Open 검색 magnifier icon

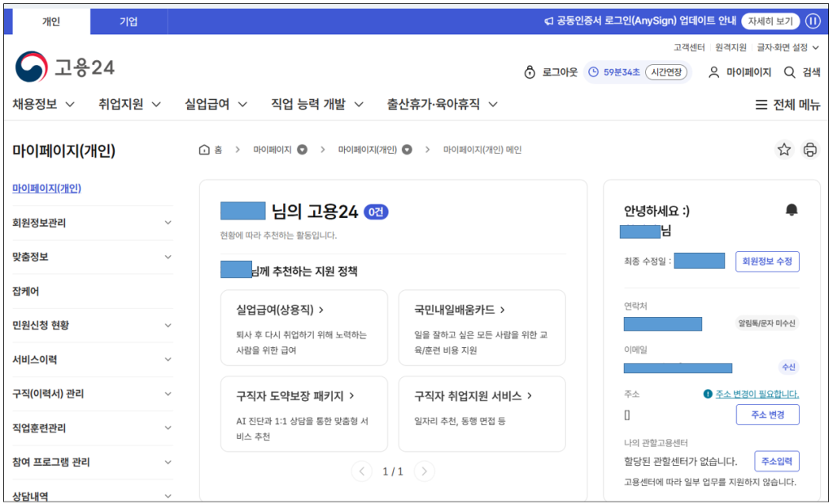[790, 72]
